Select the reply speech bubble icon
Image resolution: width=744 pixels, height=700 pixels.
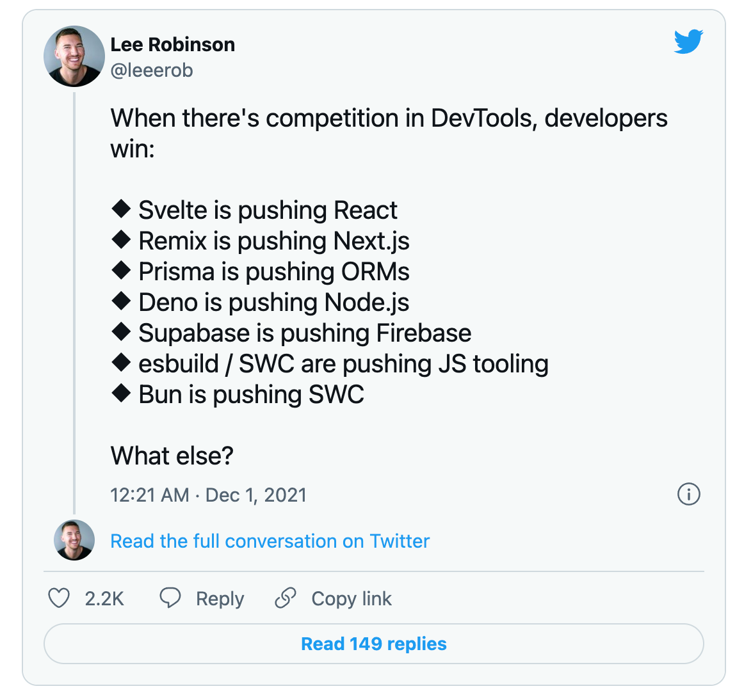point(170,597)
